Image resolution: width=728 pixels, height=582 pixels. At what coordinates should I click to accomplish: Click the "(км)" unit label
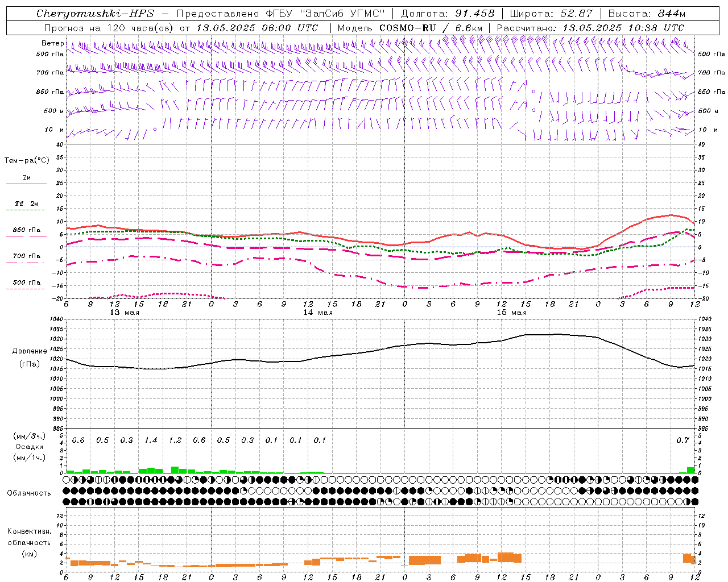[x=29, y=554]
